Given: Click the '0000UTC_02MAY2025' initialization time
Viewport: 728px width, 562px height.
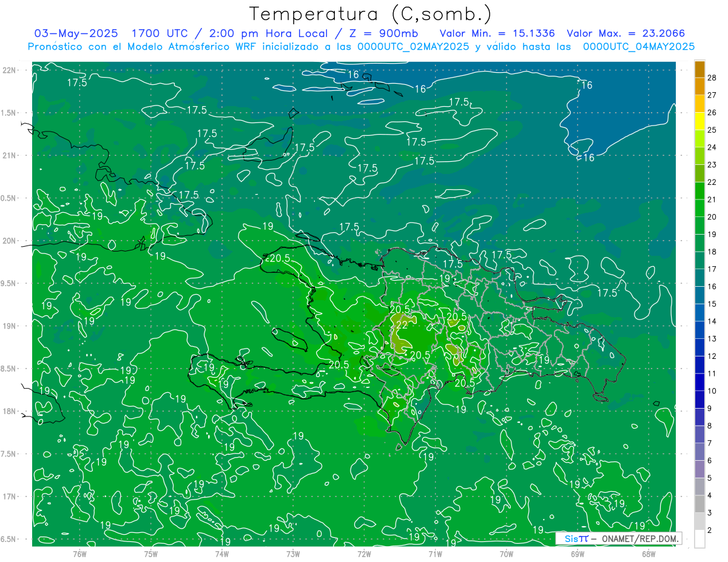Looking at the screenshot, I should click(413, 46).
